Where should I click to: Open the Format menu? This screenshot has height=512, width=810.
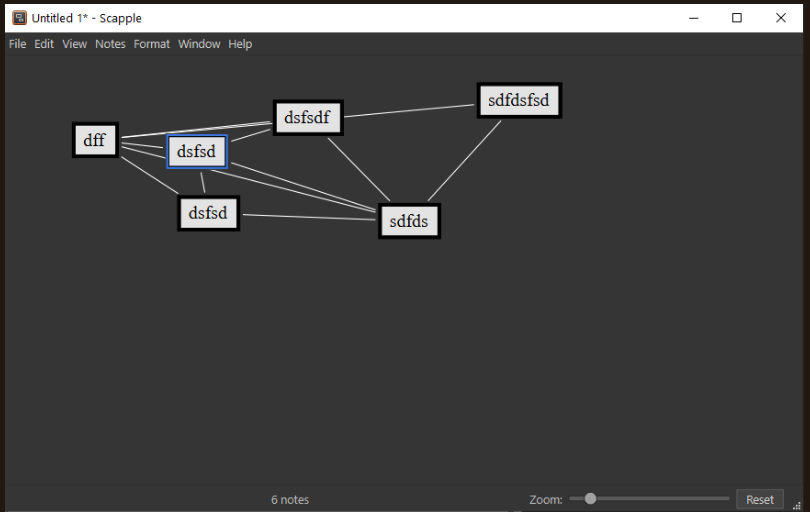[x=151, y=44]
